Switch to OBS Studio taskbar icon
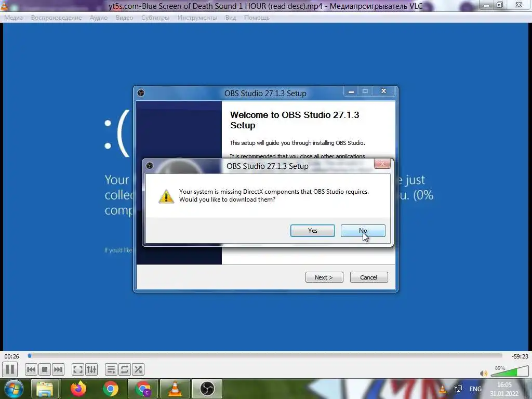This screenshot has width=532, height=399. click(x=207, y=389)
